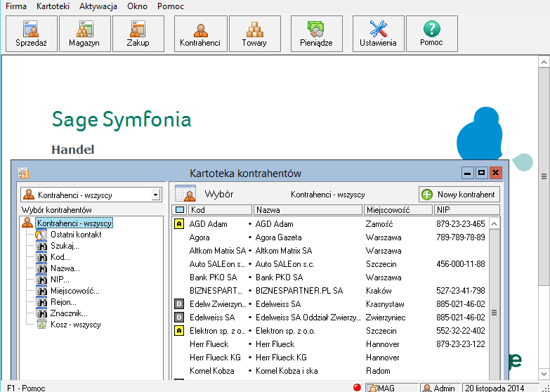Sort by the NIP column header
The width and height of the screenshot is (550, 392).
[467, 210]
